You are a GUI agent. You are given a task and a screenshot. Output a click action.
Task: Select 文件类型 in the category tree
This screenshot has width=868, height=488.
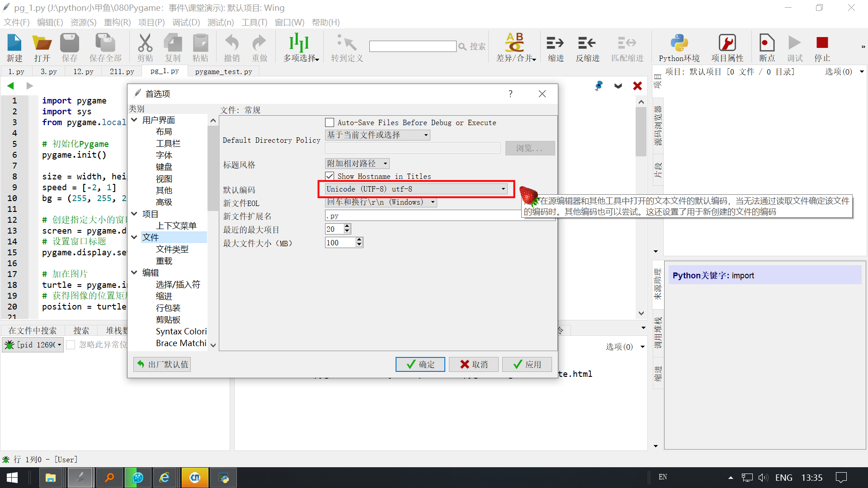[x=172, y=249]
